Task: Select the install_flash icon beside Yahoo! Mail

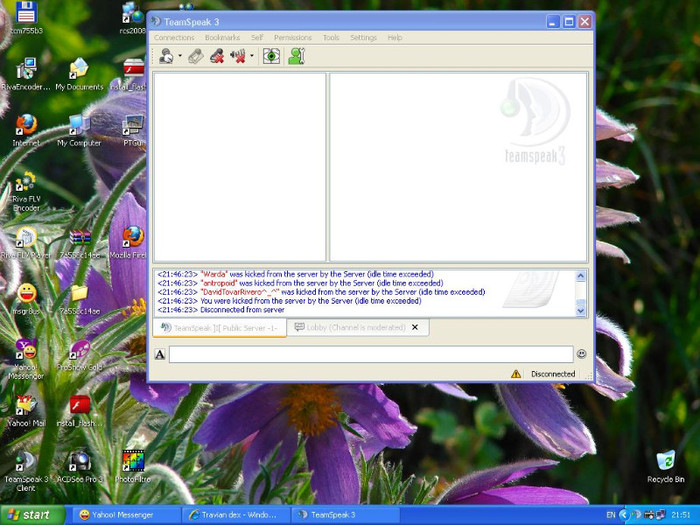Action: [79, 411]
